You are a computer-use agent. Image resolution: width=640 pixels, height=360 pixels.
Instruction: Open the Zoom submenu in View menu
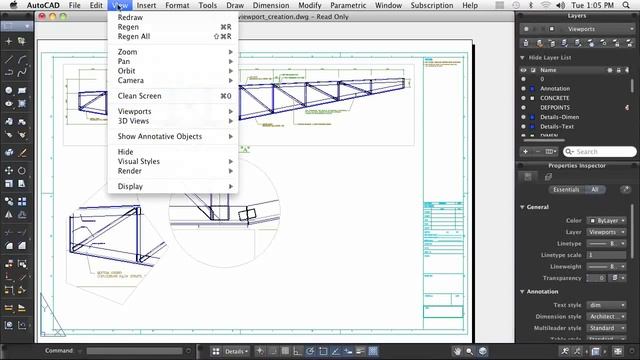(x=173, y=52)
